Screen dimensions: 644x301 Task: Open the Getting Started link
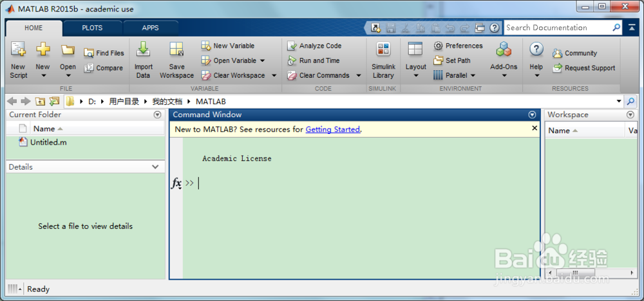coord(333,129)
